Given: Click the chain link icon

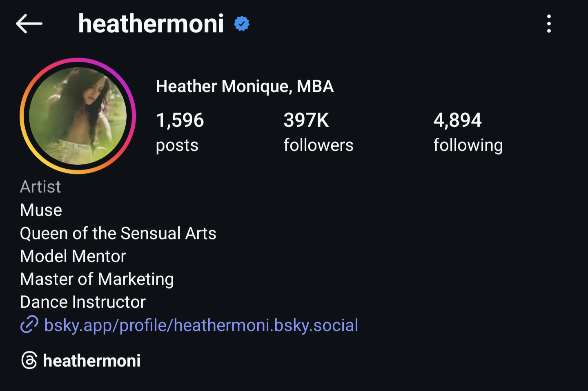Looking at the screenshot, I should tap(29, 325).
